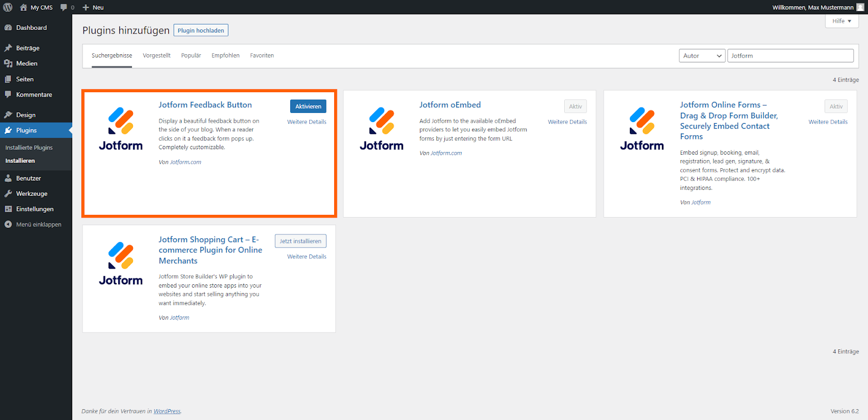Click the Jotform Feedback Button plugin logo

click(121, 129)
